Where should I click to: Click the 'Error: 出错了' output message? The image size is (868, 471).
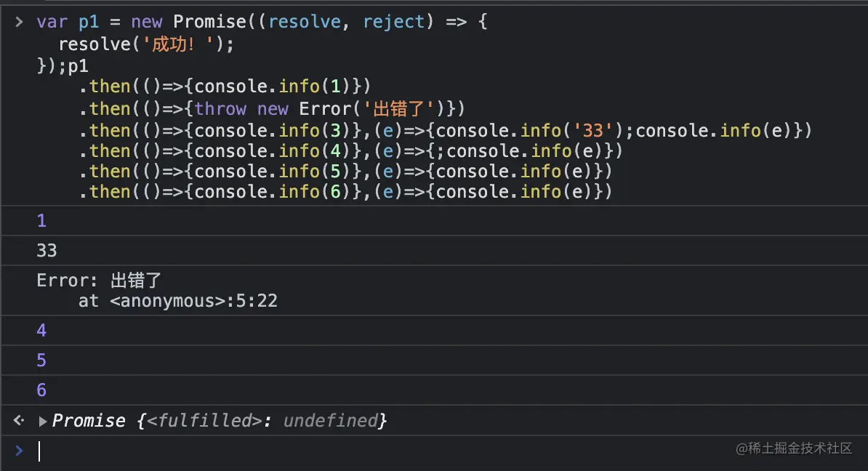pyautogui.click(x=99, y=281)
